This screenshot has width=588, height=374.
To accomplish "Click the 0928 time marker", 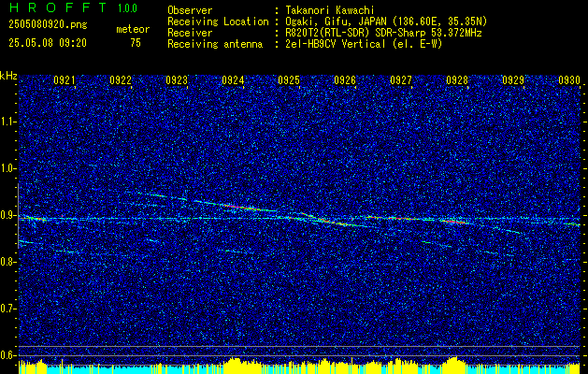I will pyautogui.click(x=457, y=79).
